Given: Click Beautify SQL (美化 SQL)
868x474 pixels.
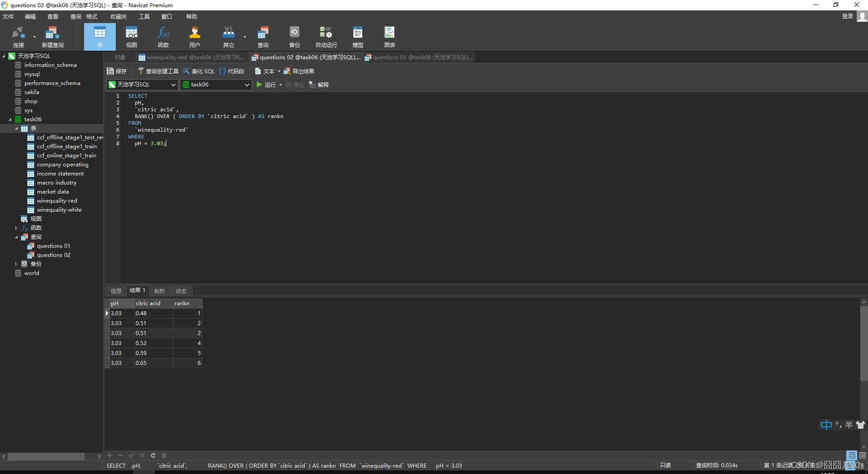Looking at the screenshot, I should point(199,71).
